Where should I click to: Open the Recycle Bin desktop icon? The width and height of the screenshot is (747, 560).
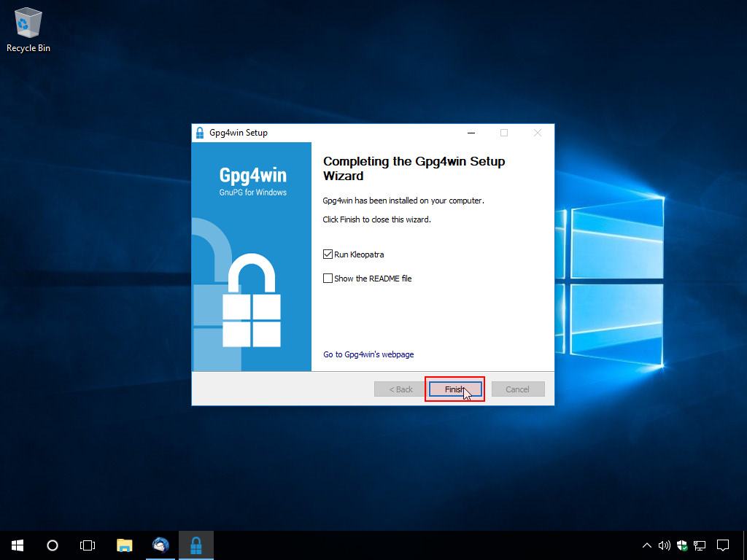click(28, 29)
